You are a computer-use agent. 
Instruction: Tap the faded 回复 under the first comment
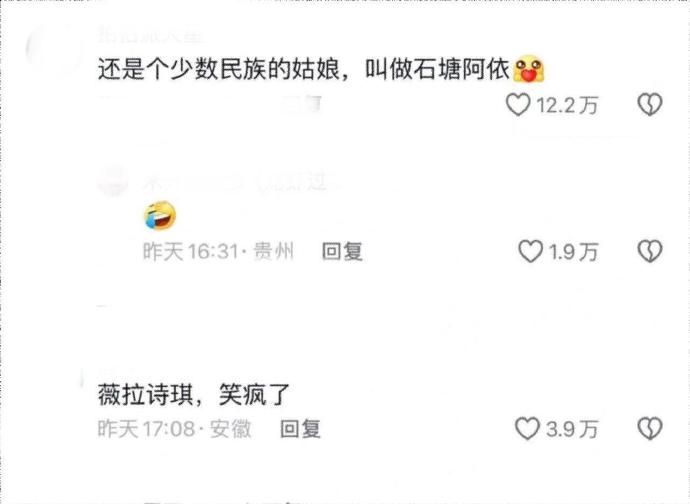pos(301,104)
